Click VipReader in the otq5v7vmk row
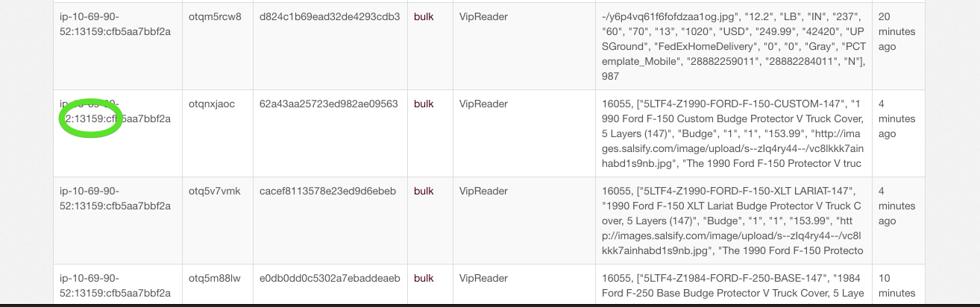 483,191
